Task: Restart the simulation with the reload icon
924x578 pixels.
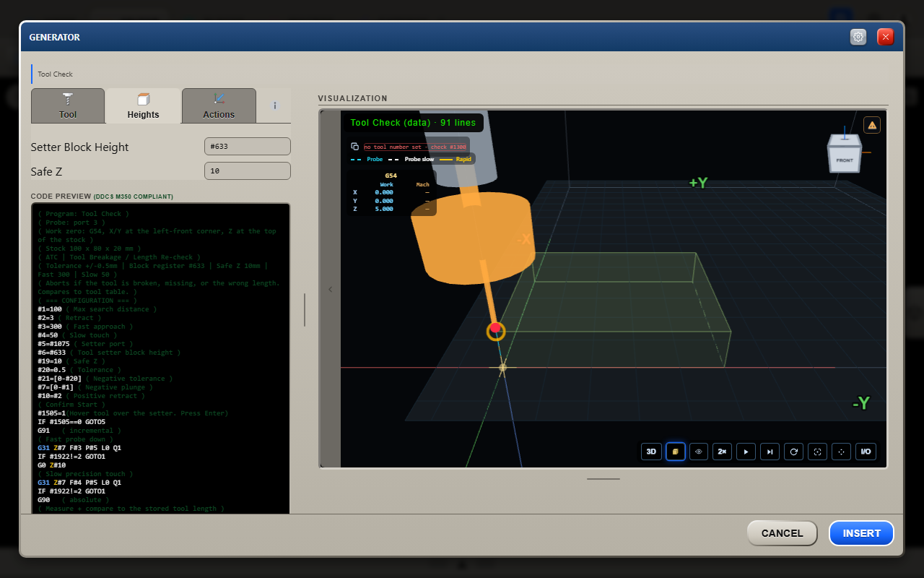Action: (x=794, y=452)
